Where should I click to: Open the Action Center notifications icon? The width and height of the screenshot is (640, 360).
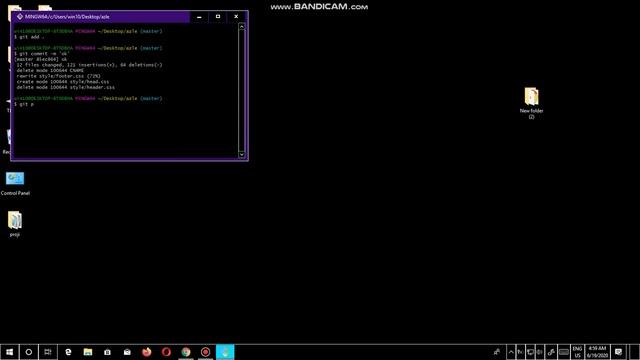click(x=618, y=352)
